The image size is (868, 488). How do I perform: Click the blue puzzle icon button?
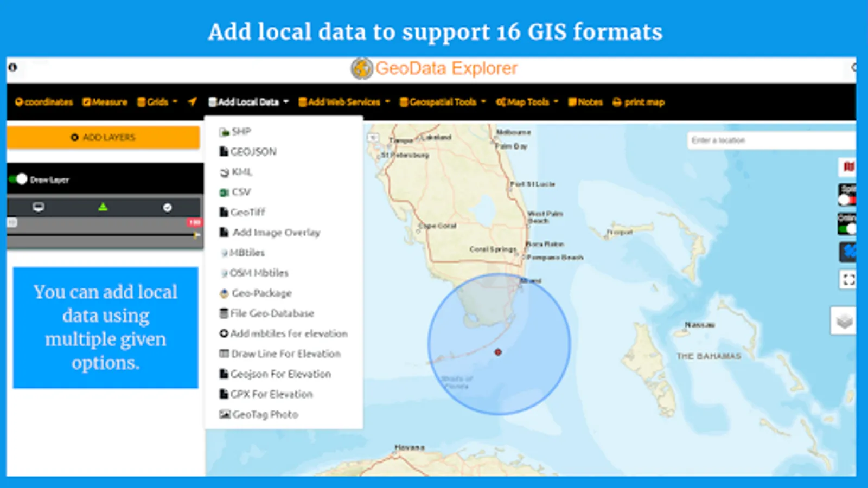tap(848, 252)
